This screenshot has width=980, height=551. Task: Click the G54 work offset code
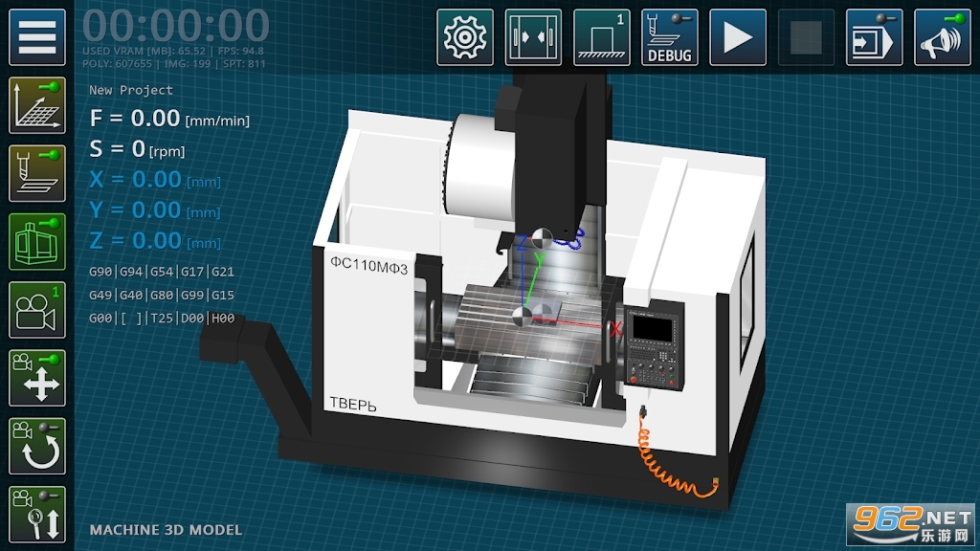(x=162, y=272)
